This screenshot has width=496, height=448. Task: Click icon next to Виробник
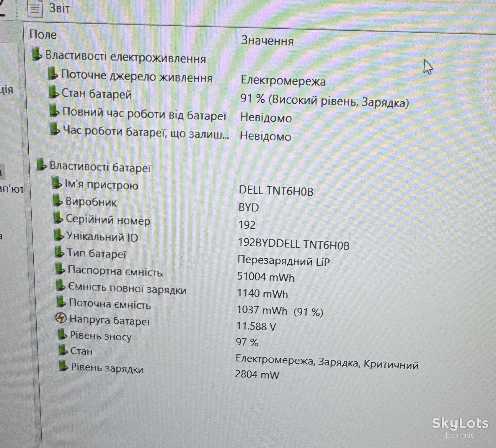coord(58,200)
